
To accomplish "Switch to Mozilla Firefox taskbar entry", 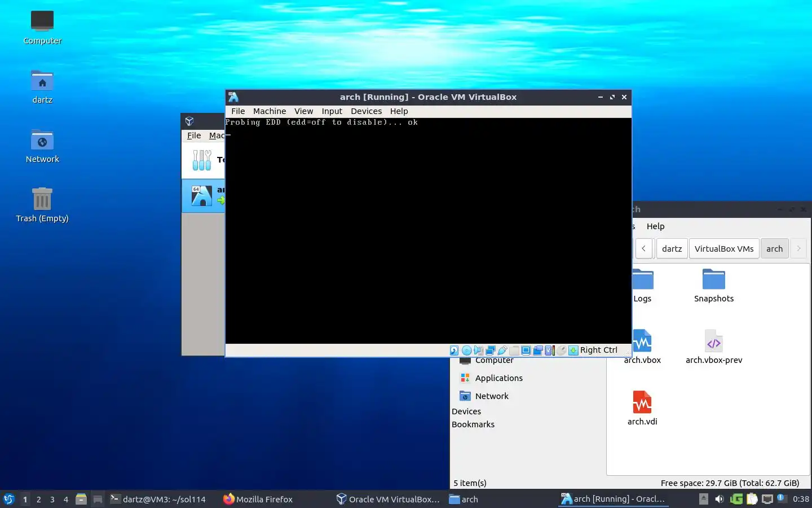I will pos(258,499).
